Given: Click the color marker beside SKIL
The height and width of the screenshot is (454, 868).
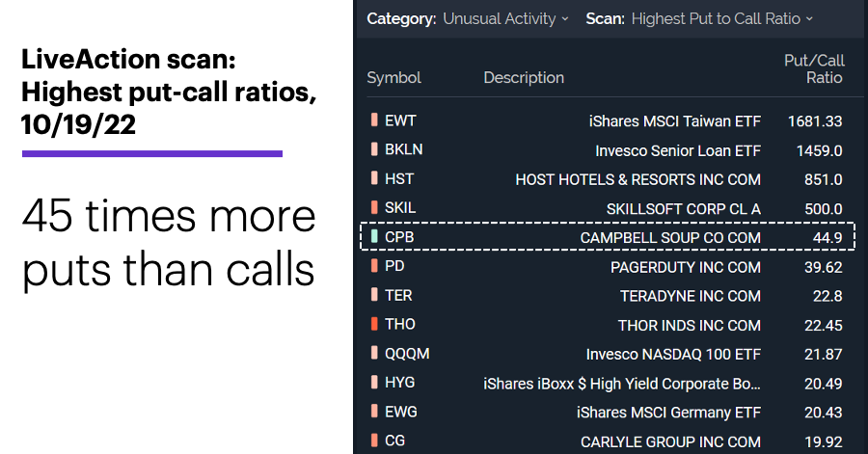Looking at the screenshot, I should [374, 207].
